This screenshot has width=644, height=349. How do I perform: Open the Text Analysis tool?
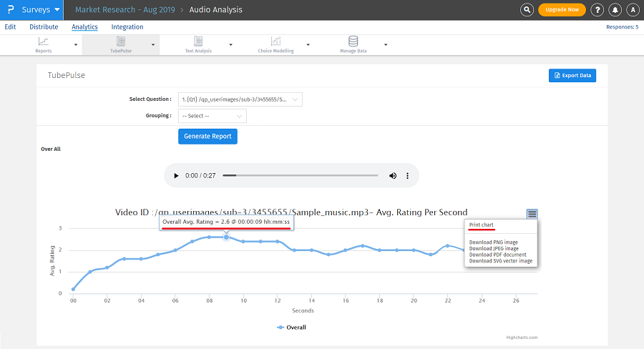pos(198,43)
